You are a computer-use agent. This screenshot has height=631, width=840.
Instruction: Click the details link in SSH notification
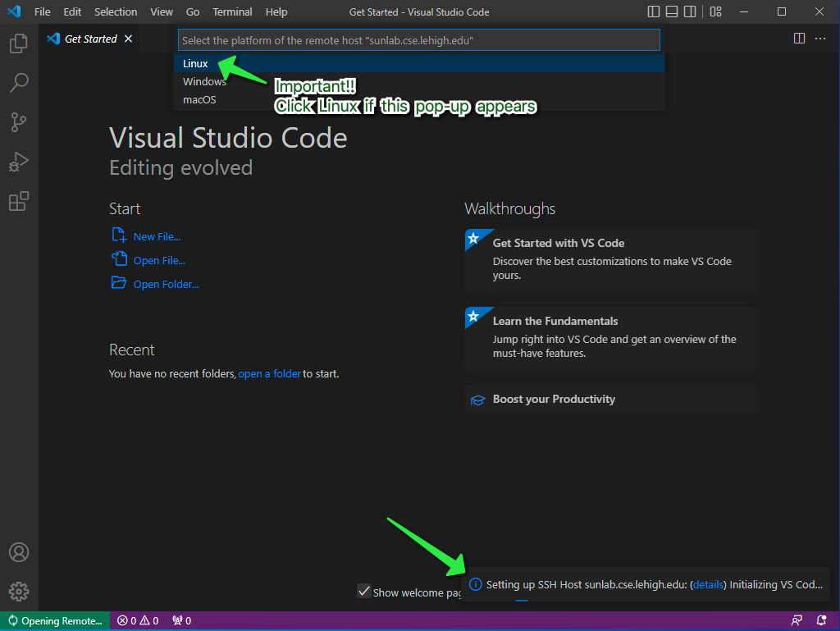(x=708, y=585)
